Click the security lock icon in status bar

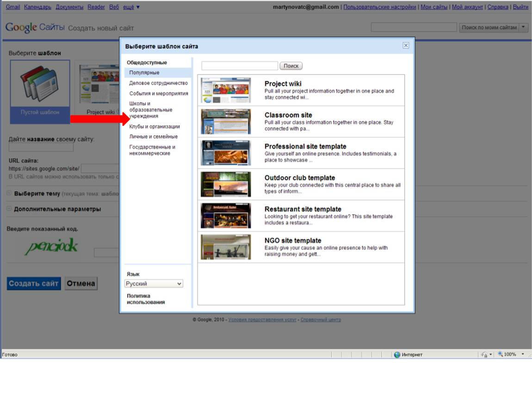click(485, 355)
